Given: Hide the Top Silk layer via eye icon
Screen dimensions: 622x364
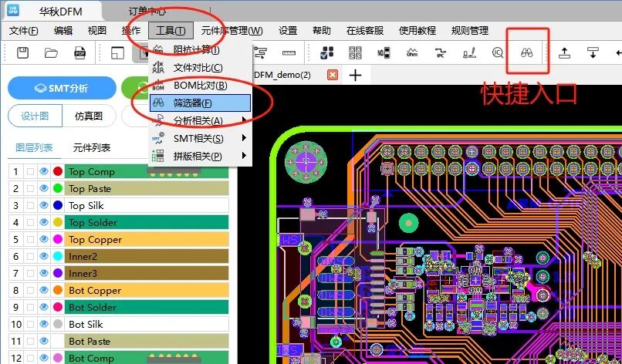Looking at the screenshot, I should pos(44,206).
